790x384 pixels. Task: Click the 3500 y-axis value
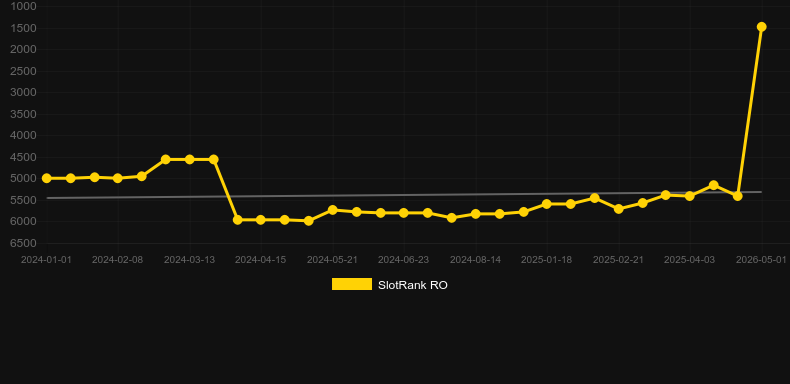pos(23,114)
